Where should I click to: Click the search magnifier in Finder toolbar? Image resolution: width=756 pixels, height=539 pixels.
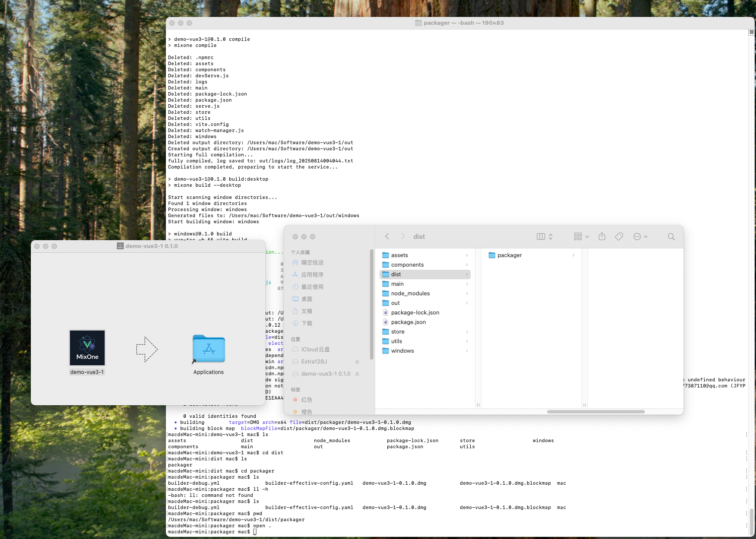click(x=671, y=236)
